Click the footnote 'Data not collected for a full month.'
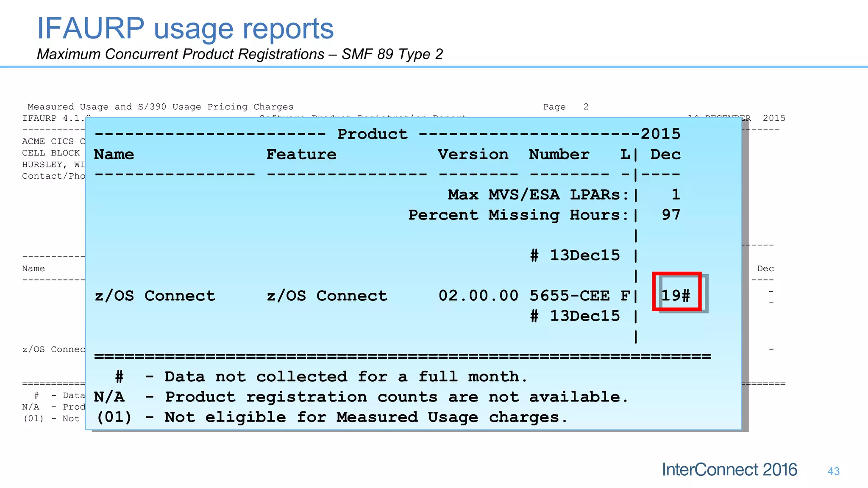This screenshot has width=868, height=488. point(346,377)
